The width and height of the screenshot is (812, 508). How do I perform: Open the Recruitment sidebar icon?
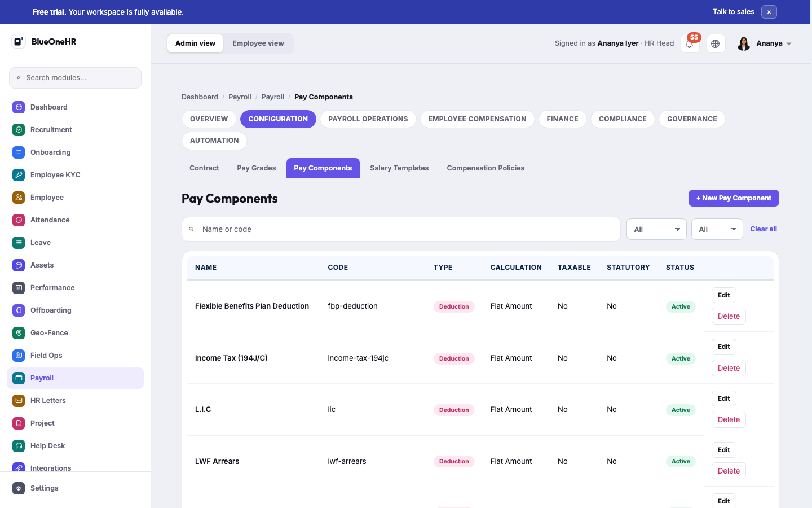(x=19, y=129)
